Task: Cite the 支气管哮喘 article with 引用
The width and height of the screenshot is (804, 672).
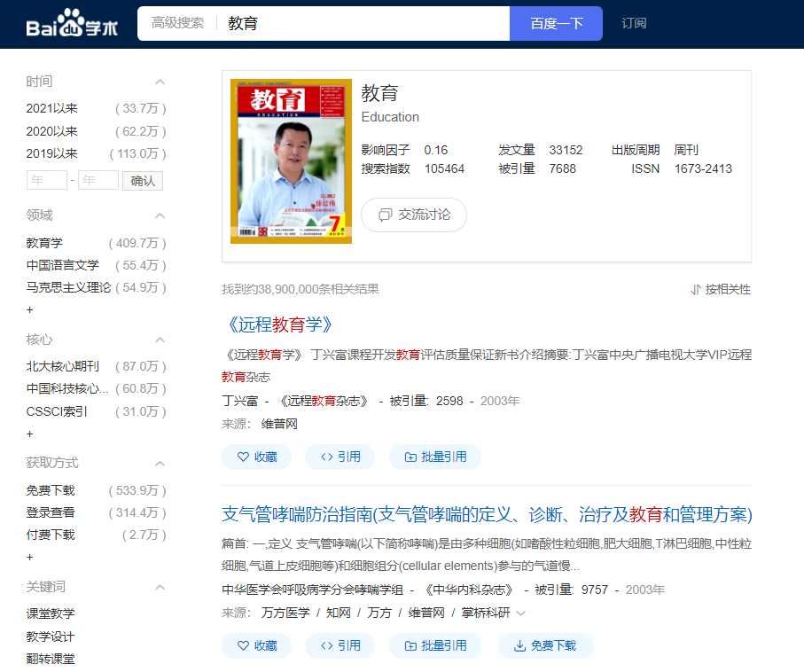Action: (340, 645)
